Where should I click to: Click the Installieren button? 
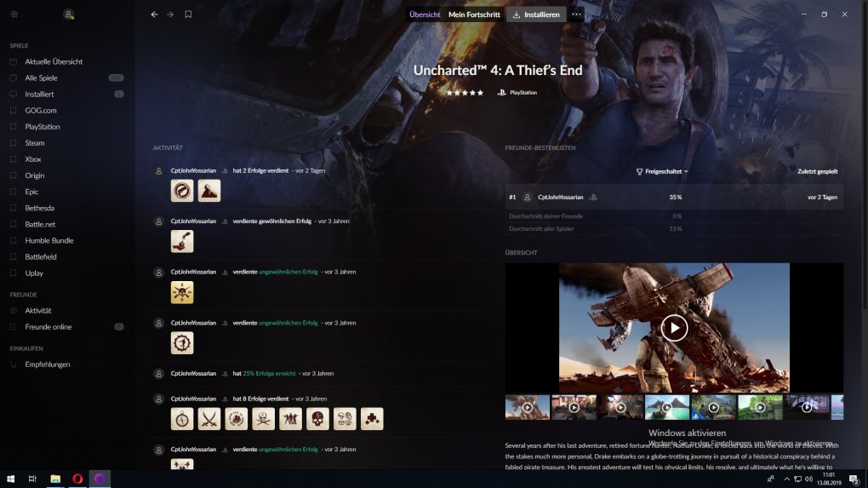536,14
